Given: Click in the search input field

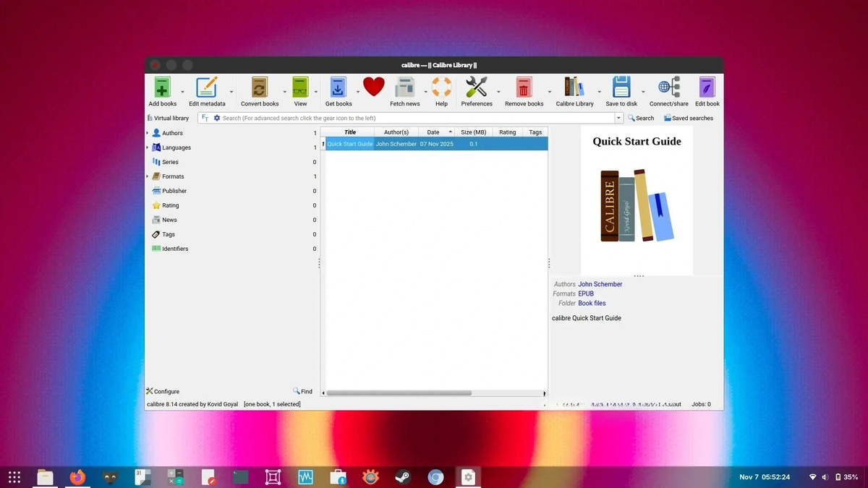Looking at the screenshot, I should pyautogui.click(x=418, y=118).
